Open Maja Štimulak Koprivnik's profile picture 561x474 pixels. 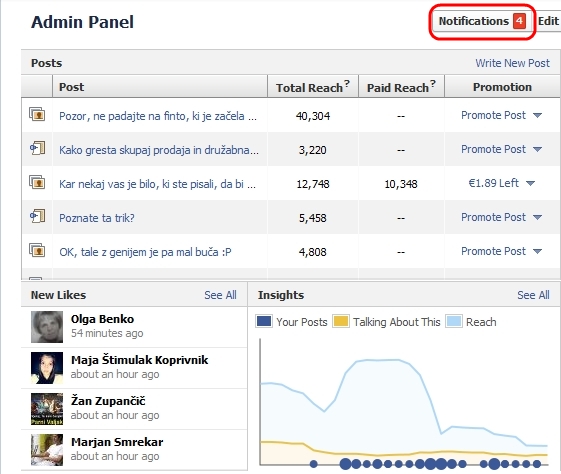47,368
